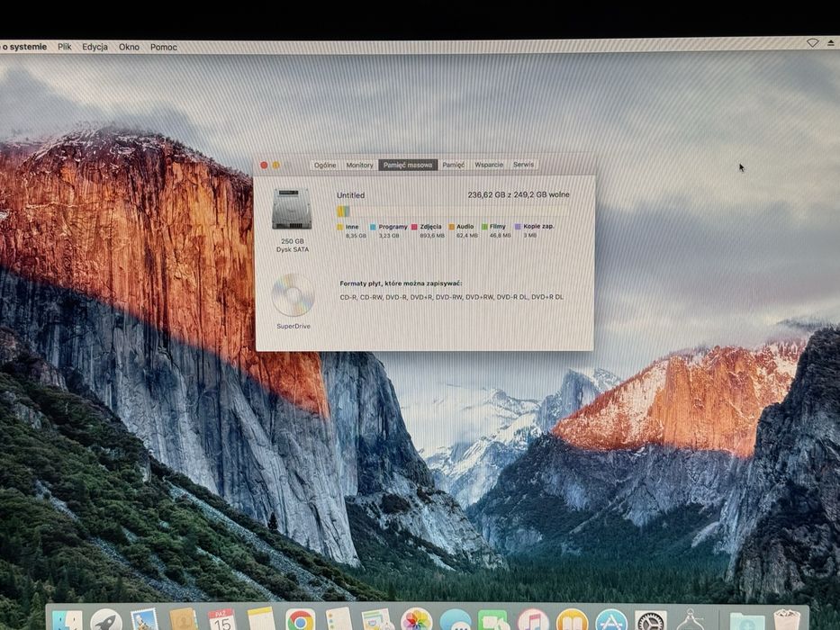The width and height of the screenshot is (840, 630).
Task: Open the Trash in the Dock
Action: pos(787,620)
